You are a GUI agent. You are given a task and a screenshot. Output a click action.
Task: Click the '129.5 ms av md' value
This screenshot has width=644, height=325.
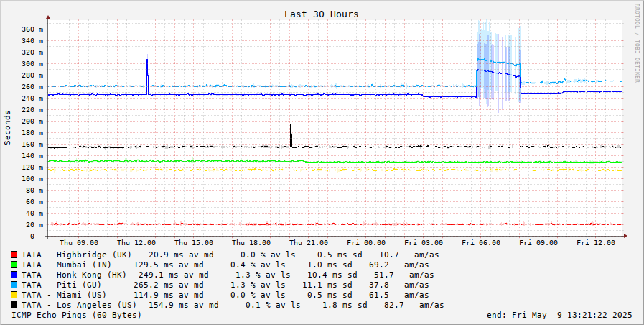169,265
